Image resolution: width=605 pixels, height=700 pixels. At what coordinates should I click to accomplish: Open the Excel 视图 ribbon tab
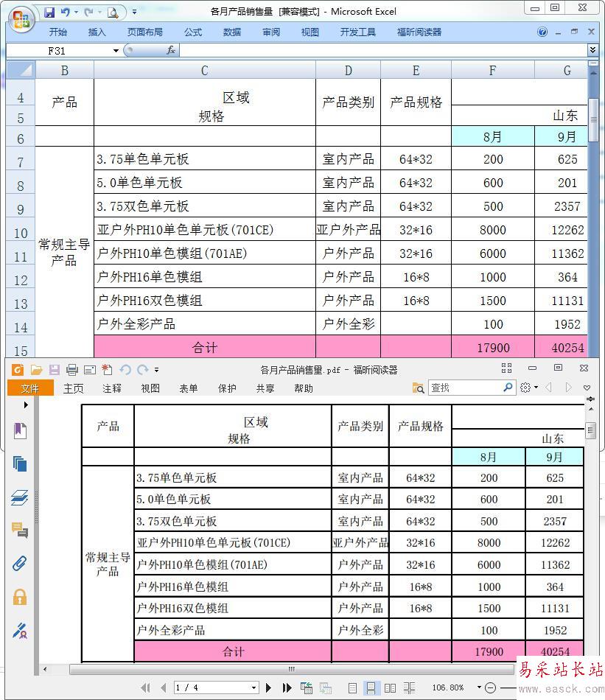[x=310, y=32]
